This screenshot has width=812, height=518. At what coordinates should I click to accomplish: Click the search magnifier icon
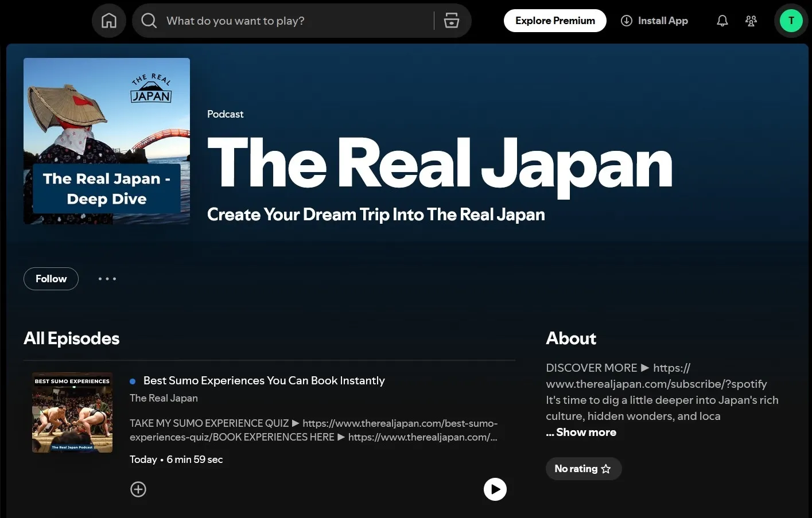(149, 21)
